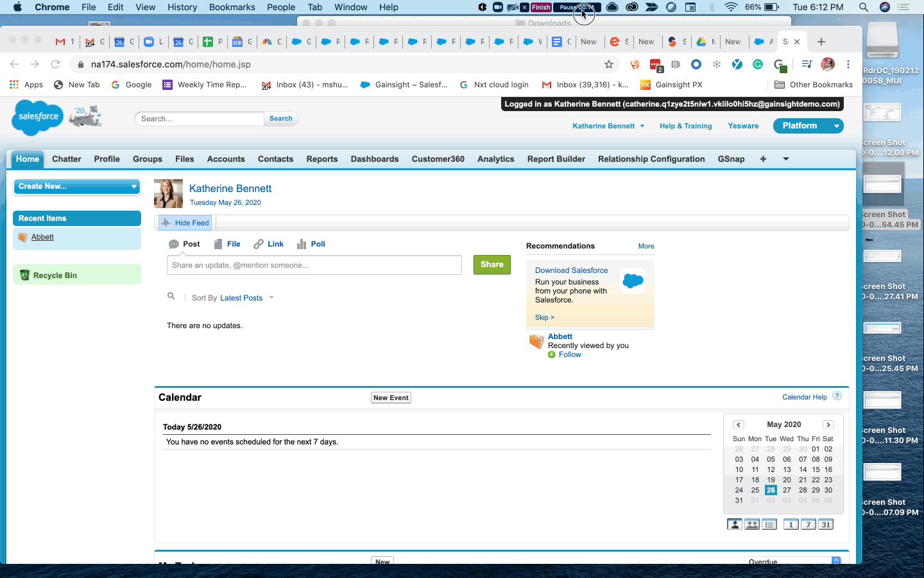Open Katherine Bennett user menu
The width and height of the screenshot is (924, 578).
tap(608, 126)
